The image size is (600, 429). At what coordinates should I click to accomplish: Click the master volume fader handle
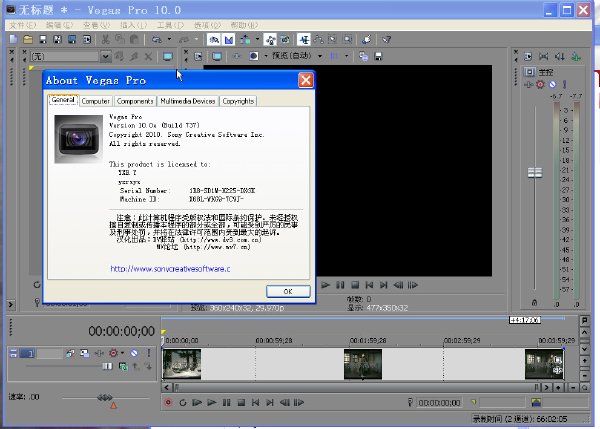click(535, 173)
